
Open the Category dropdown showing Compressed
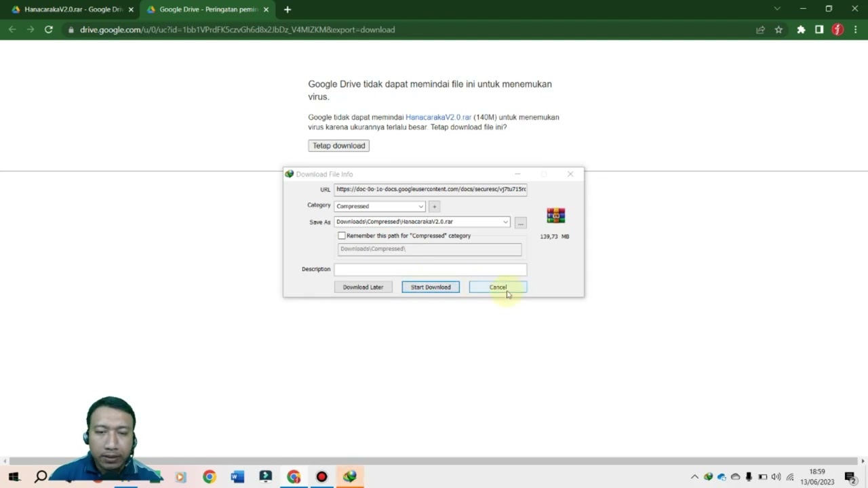(x=380, y=206)
